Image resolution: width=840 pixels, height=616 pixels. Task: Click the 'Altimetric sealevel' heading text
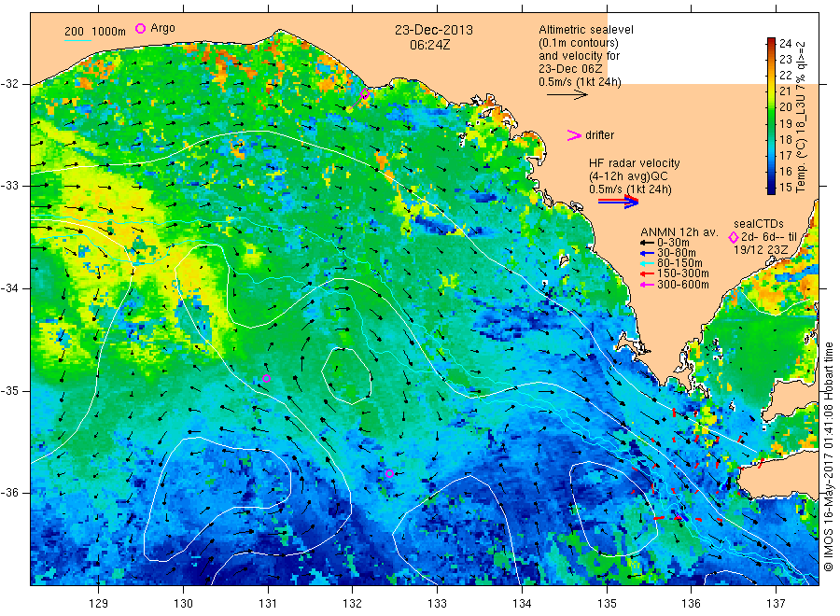[586, 30]
